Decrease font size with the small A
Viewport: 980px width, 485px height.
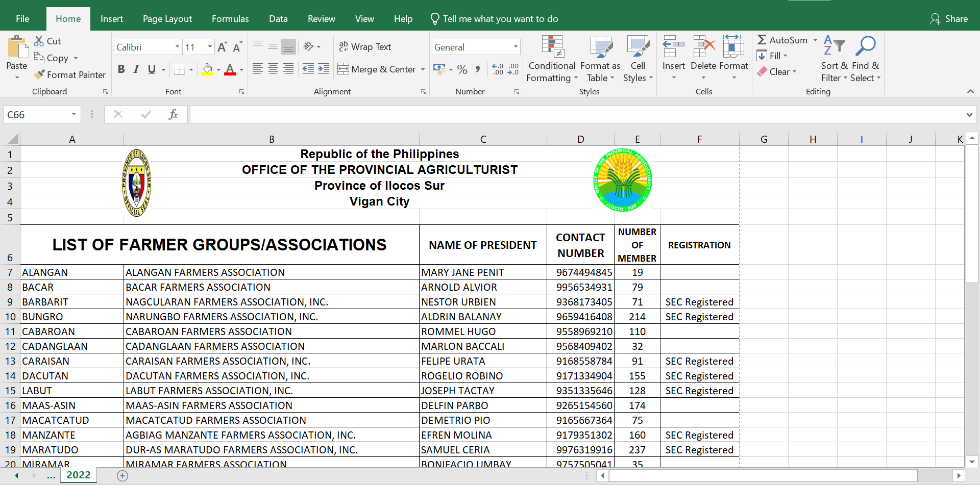(237, 47)
